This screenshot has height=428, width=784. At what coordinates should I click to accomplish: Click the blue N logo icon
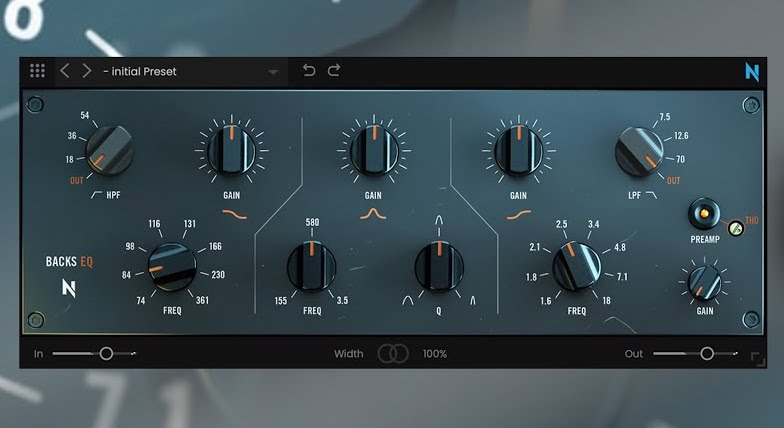[x=752, y=71]
